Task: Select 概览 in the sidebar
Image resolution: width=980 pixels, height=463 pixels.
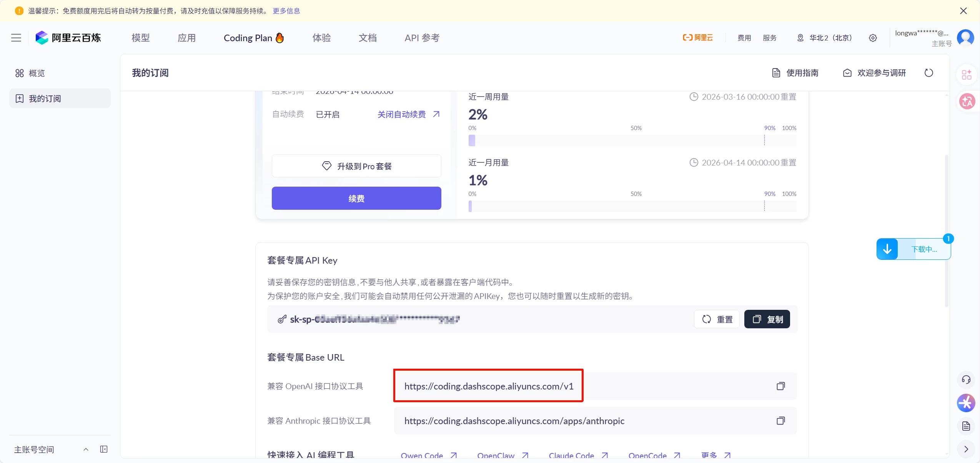Action: coord(37,73)
